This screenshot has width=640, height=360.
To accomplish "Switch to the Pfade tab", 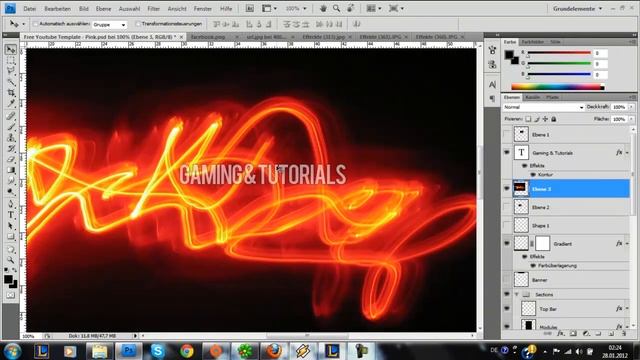I will (552, 97).
